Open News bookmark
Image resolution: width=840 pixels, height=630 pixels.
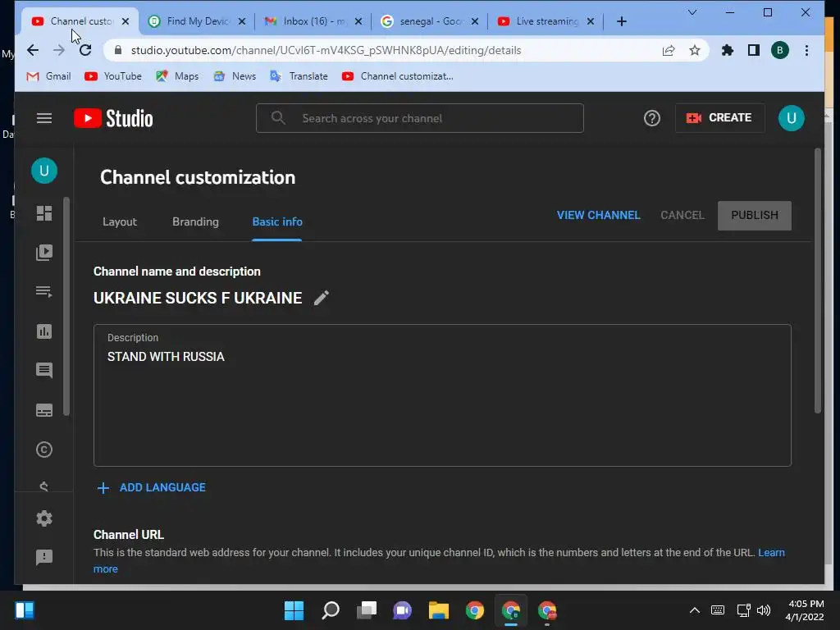pos(235,76)
